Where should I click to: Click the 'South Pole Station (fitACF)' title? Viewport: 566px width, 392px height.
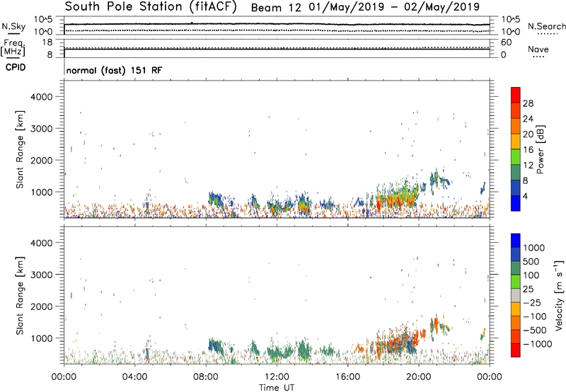coord(151,7)
